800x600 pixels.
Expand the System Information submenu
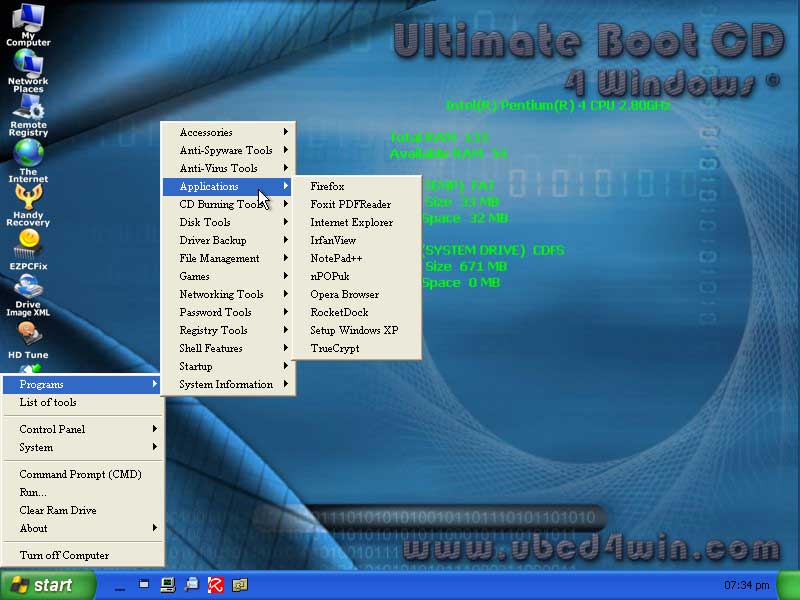227,385
